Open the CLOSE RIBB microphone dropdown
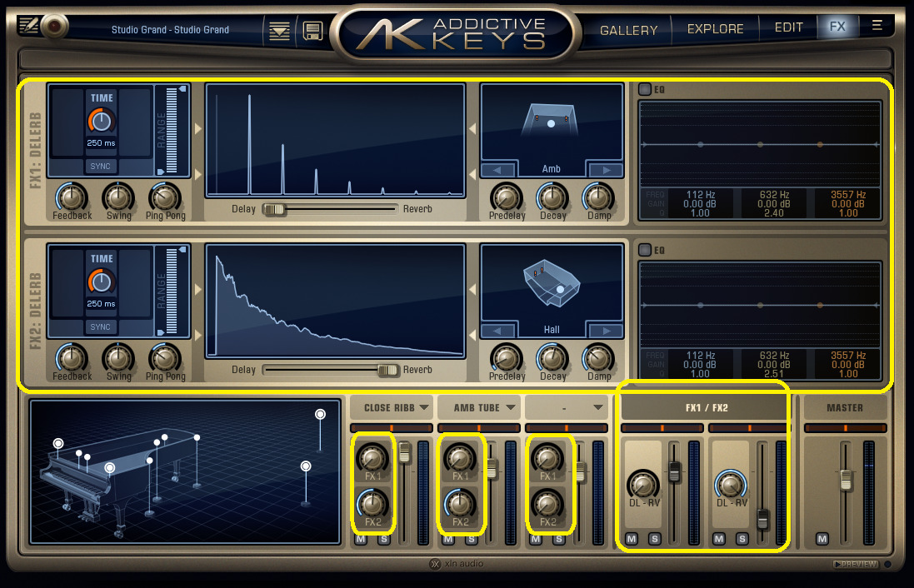 coord(392,407)
